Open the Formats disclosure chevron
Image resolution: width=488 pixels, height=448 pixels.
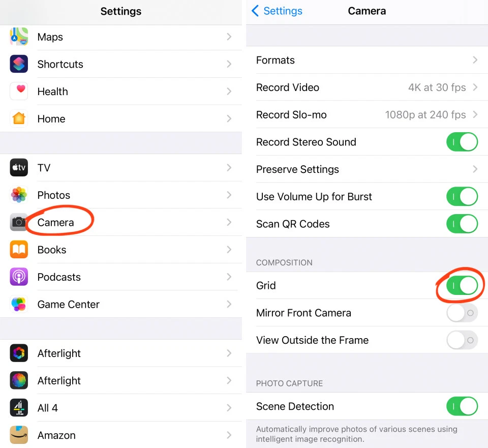tap(475, 60)
